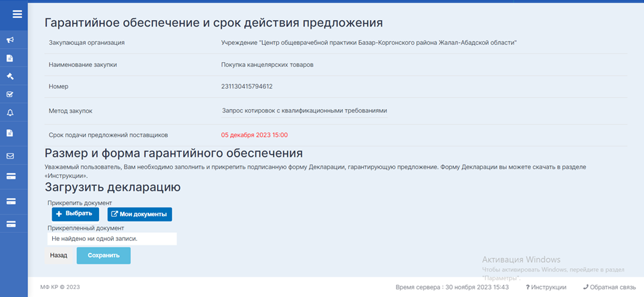The width and height of the screenshot is (644, 297).
Task: Open "Мои документы" button
Action: (x=140, y=214)
